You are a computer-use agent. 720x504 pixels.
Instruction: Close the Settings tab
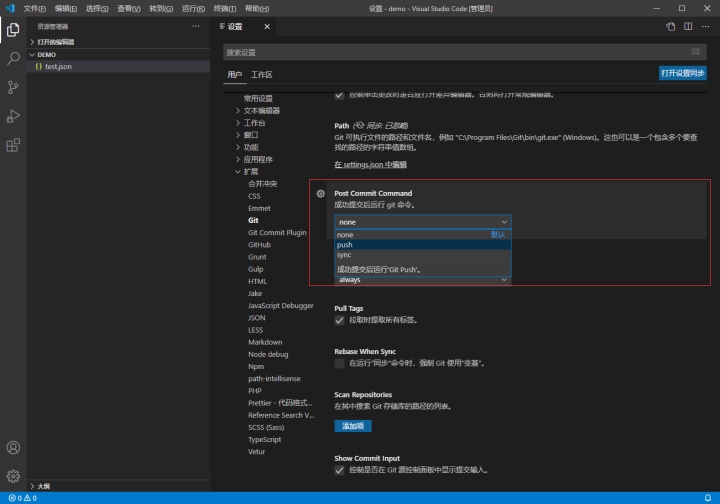click(267, 27)
